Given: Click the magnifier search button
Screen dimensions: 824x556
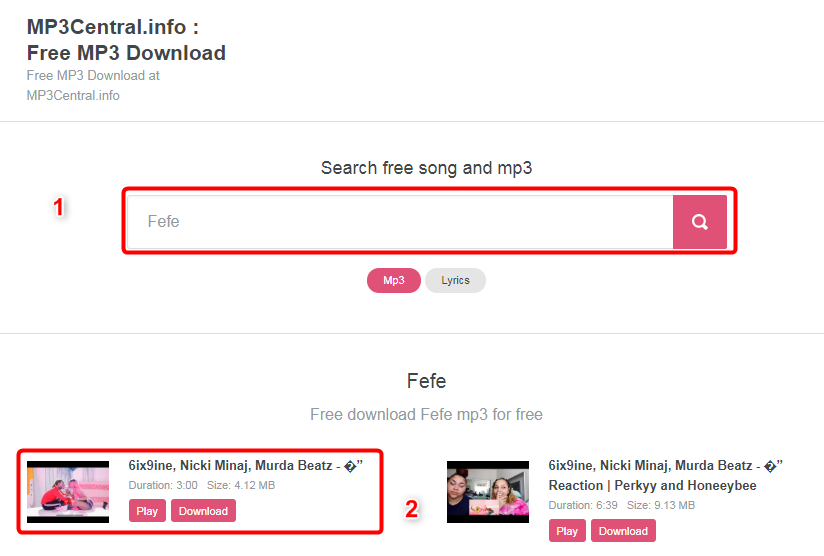Looking at the screenshot, I should coord(699,222).
